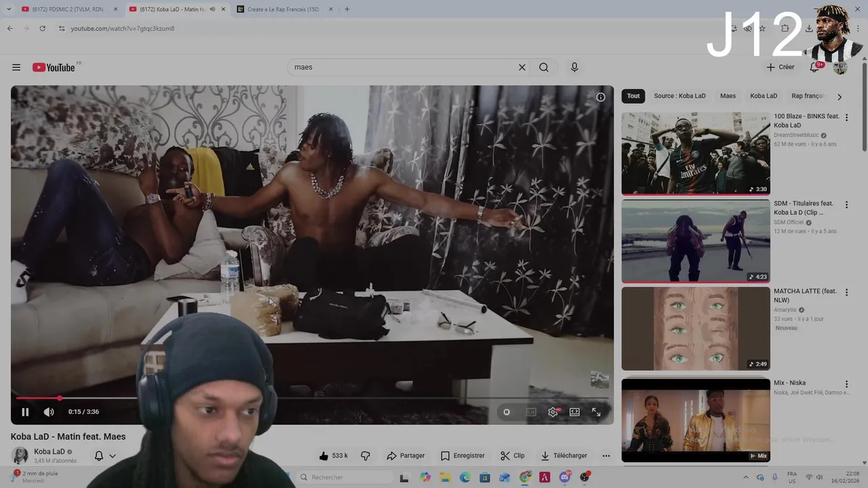Open Microsoft Edge from the taskbar
The height and width of the screenshot is (488, 868).
(x=465, y=477)
